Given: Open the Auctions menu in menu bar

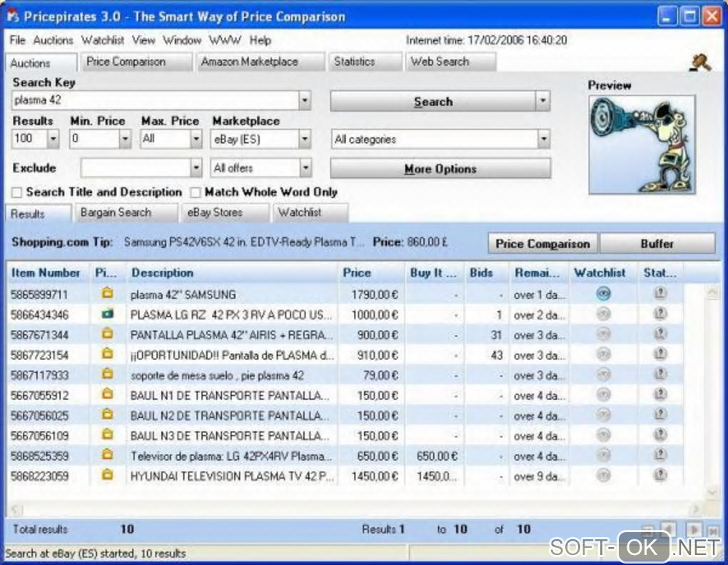Looking at the screenshot, I should (53, 40).
